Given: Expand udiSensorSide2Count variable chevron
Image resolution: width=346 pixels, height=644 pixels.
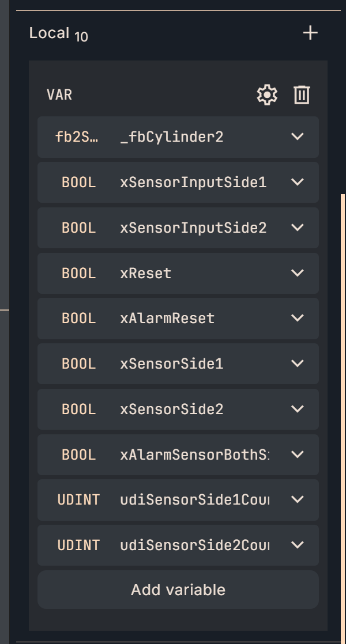Looking at the screenshot, I should [298, 545].
